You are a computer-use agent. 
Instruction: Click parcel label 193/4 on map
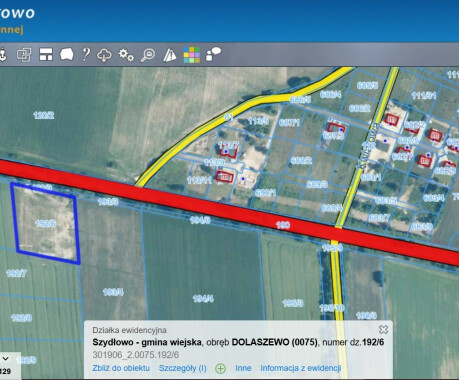(x=113, y=292)
